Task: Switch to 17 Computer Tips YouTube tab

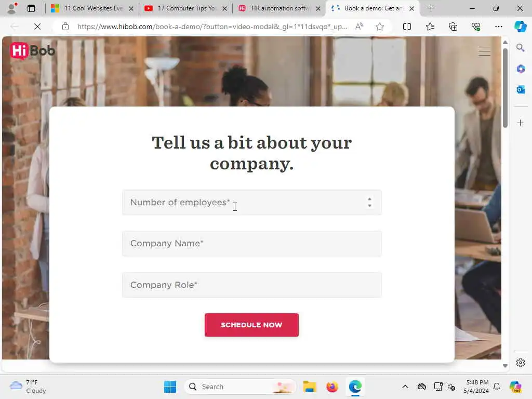Action: coord(185,8)
